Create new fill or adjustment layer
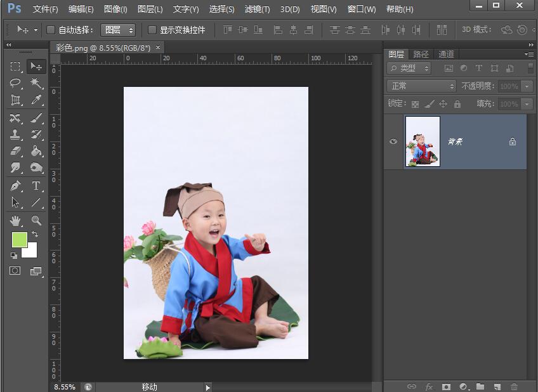The height and width of the screenshot is (392, 538). coord(464,386)
